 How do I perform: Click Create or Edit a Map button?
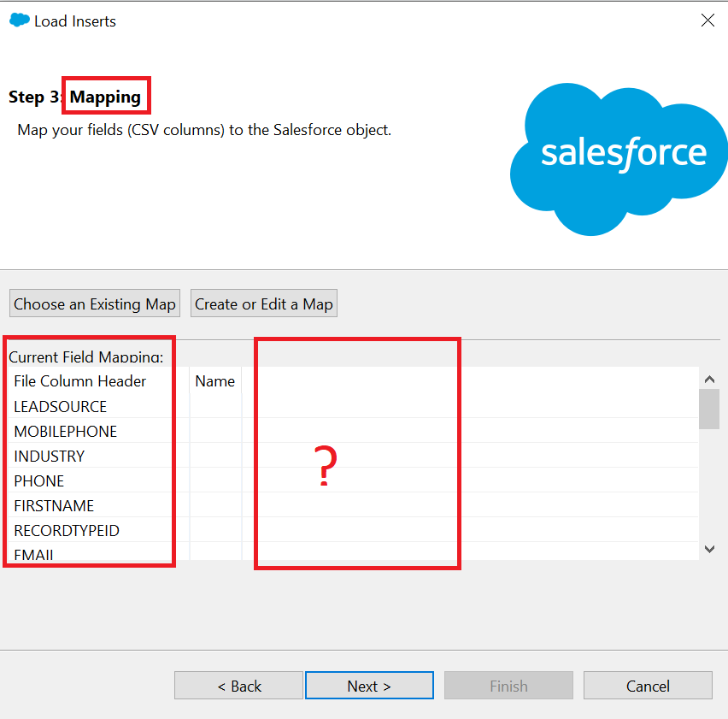[x=264, y=304]
